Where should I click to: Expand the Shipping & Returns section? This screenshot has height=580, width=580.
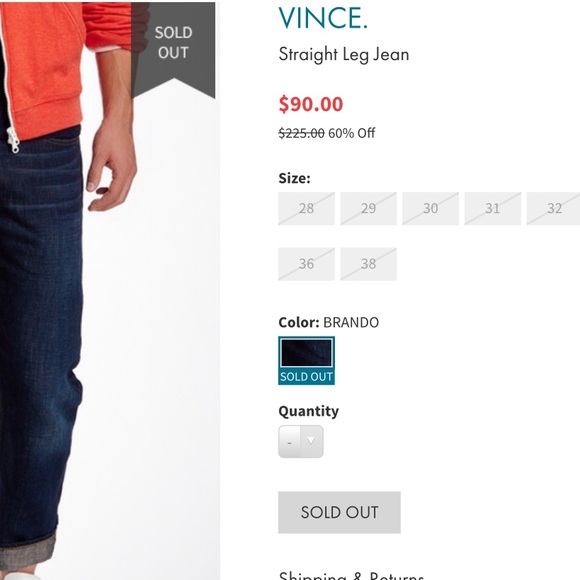[x=351, y=575]
